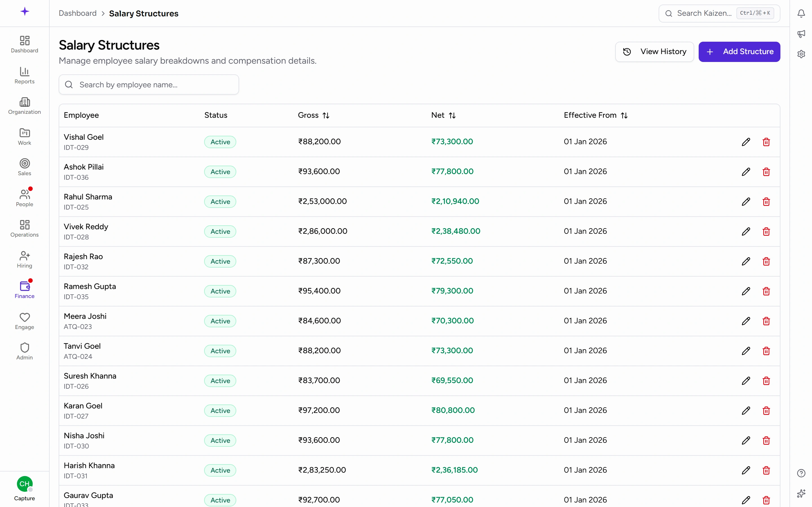The width and height of the screenshot is (812, 507).
Task: Open the AI sparkle assistant icon
Action: (801, 493)
